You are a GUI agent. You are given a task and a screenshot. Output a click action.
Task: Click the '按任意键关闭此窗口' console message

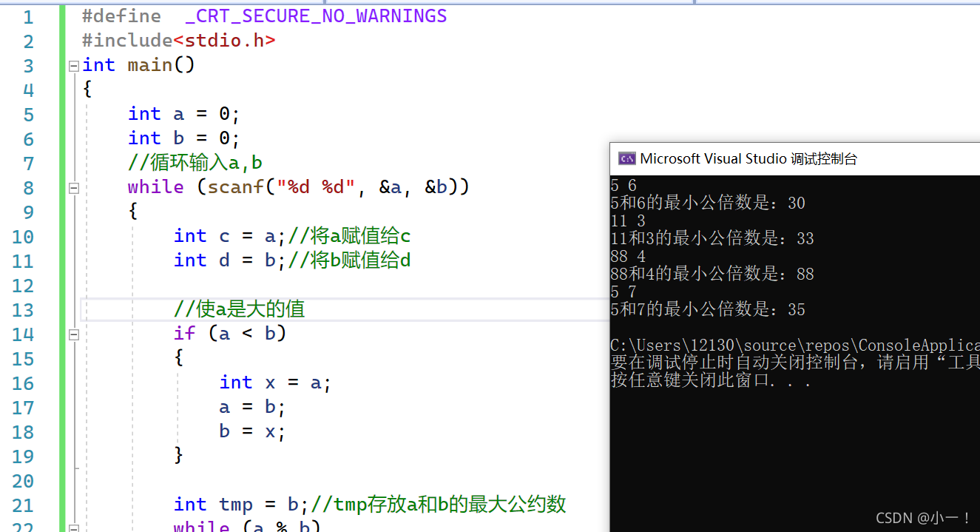[x=711, y=381]
